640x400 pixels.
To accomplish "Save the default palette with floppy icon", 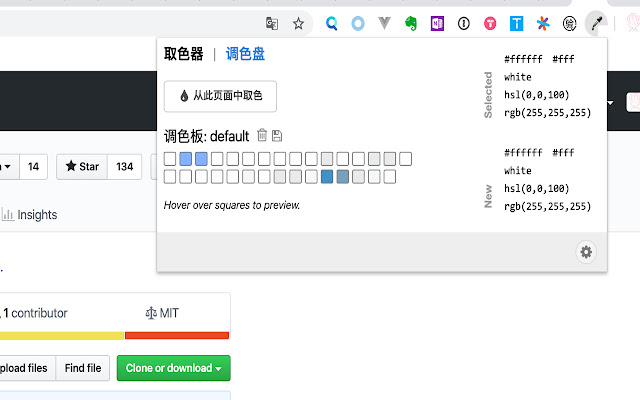I will click(277, 135).
